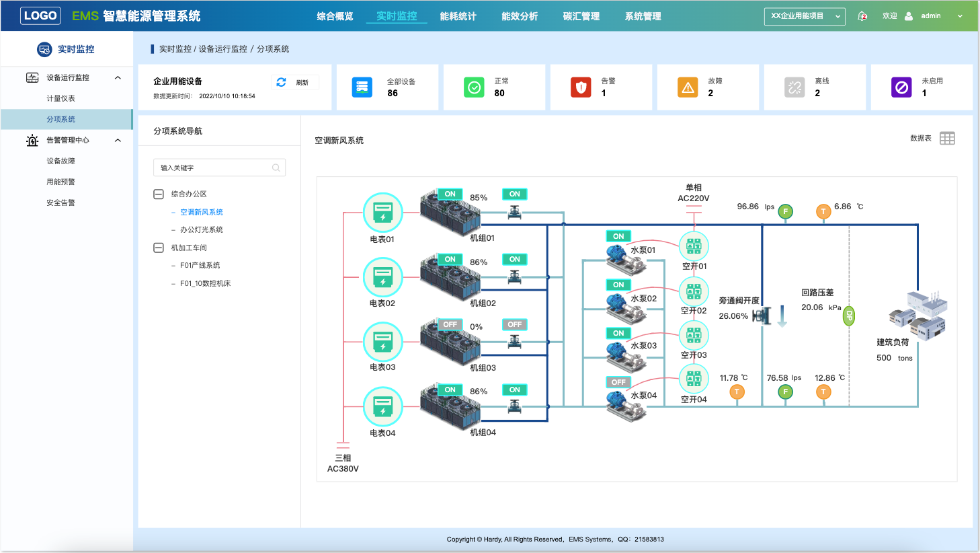The height and width of the screenshot is (553, 980).
Task: Select the 机组01 chiller unit graphic
Action: (450, 214)
